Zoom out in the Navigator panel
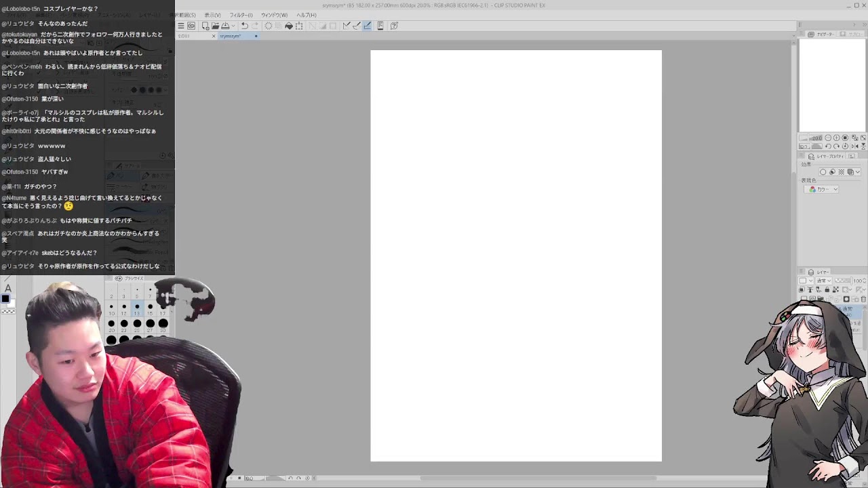The width and height of the screenshot is (868, 488). (828, 138)
